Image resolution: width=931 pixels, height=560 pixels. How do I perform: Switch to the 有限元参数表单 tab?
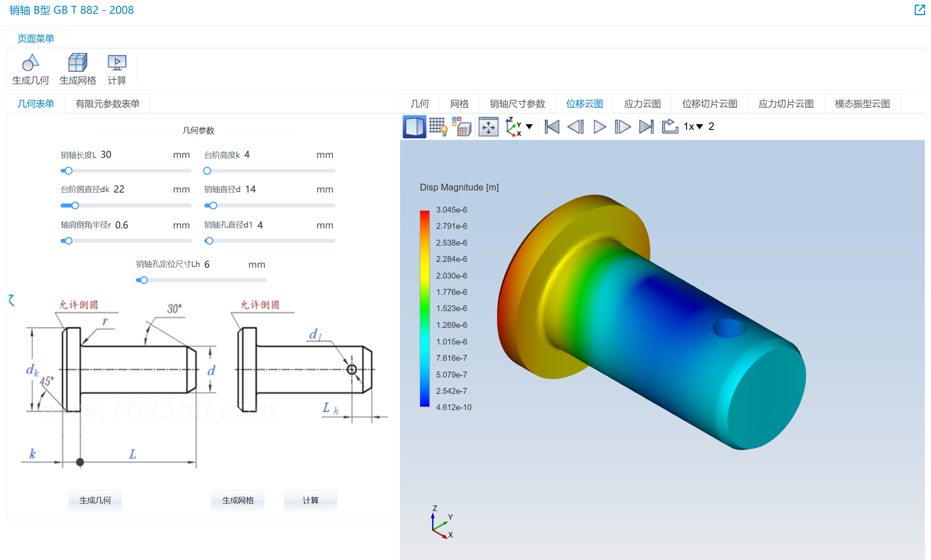[107, 104]
